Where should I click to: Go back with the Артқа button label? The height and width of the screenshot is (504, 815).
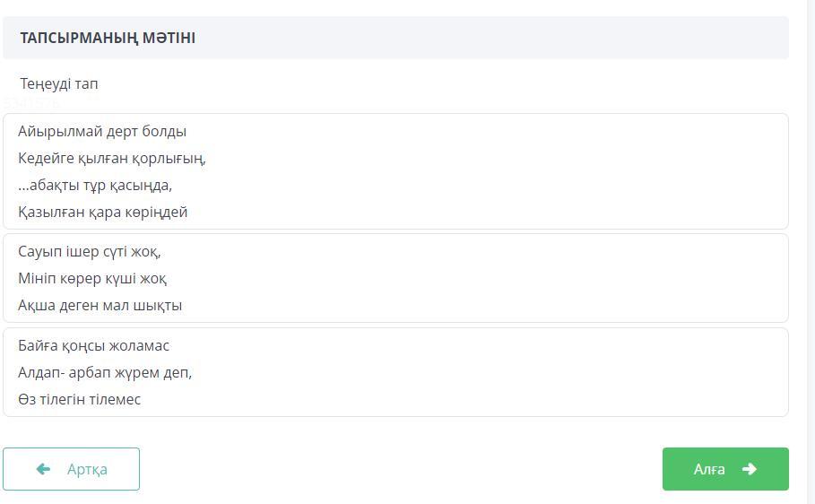pyautogui.click(x=87, y=469)
